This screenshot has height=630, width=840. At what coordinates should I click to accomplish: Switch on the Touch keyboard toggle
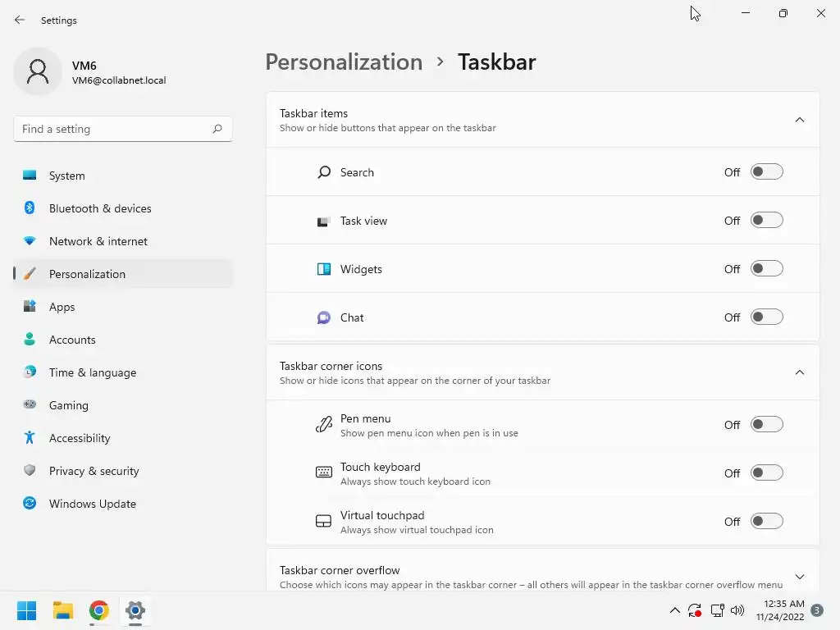pyautogui.click(x=767, y=472)
